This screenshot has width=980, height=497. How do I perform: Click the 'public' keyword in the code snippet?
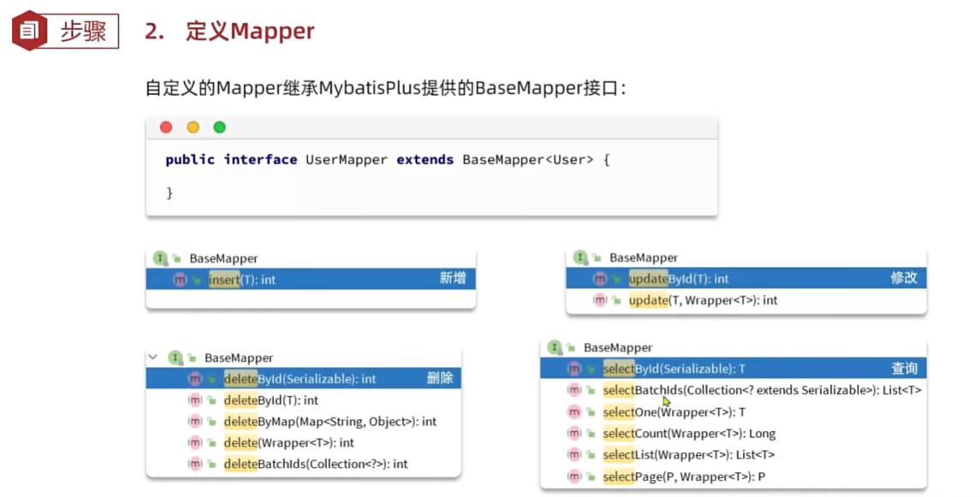(x=190, y=160)
